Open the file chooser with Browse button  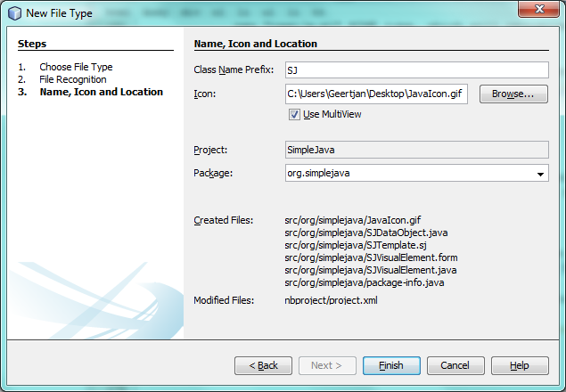(513, 94)
